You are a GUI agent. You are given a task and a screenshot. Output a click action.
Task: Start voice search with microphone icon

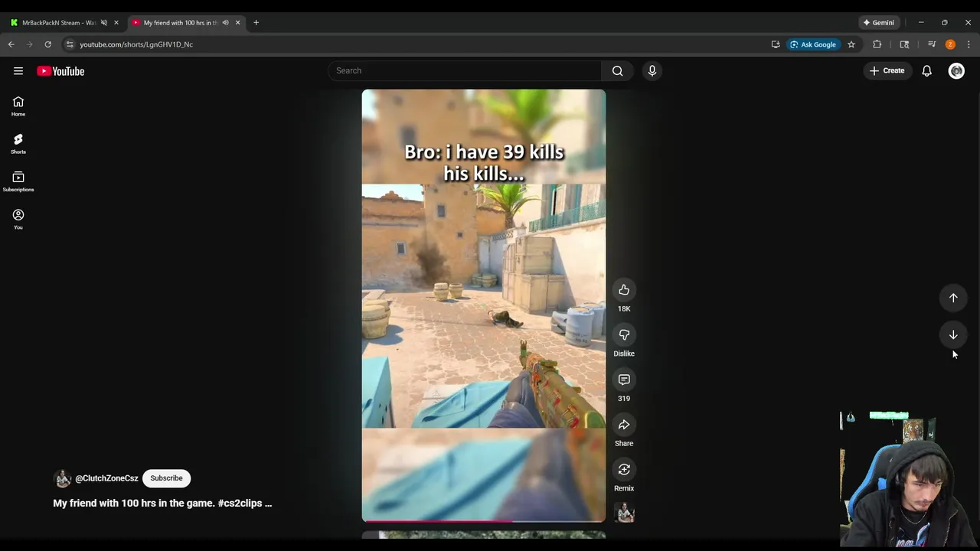pyautogui.click(x=652, y=70)
